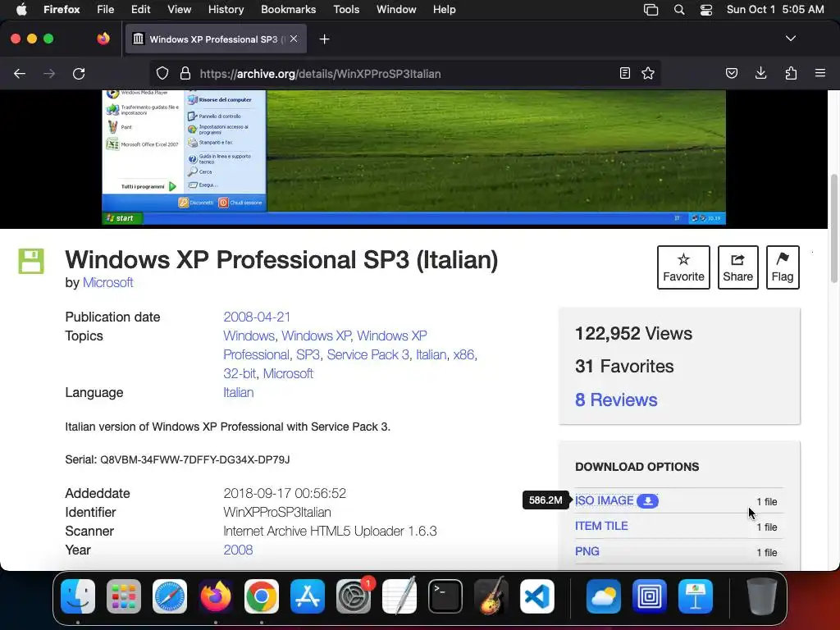Open the x86 topic link
The image size is (840, 630).
coord(464,354)
